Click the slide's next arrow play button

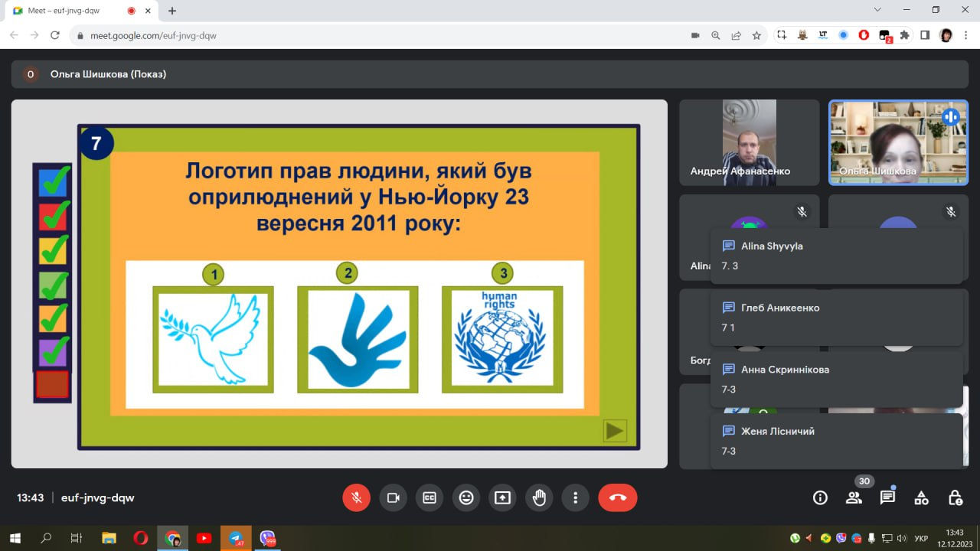615,431
